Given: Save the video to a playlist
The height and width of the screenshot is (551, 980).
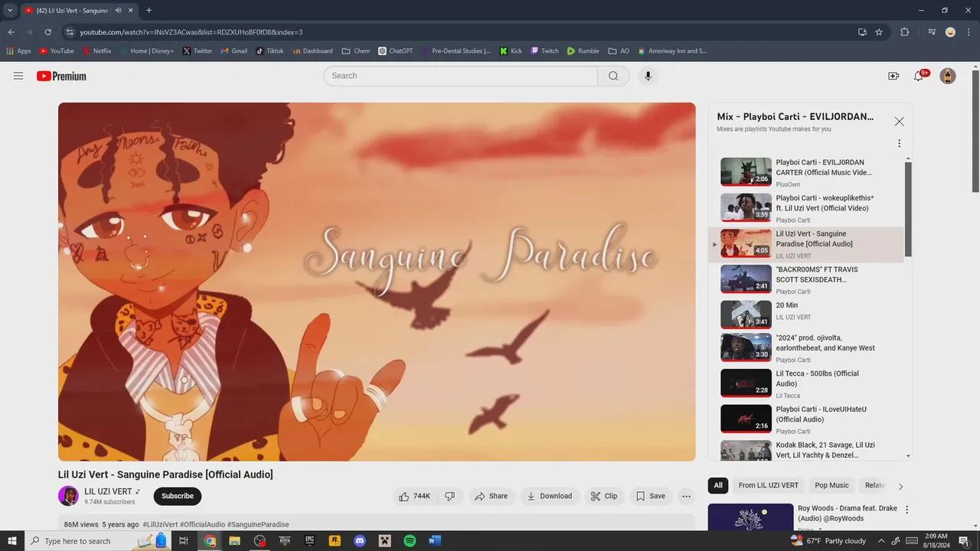Looking at the screenshot, I should point(651,496).
